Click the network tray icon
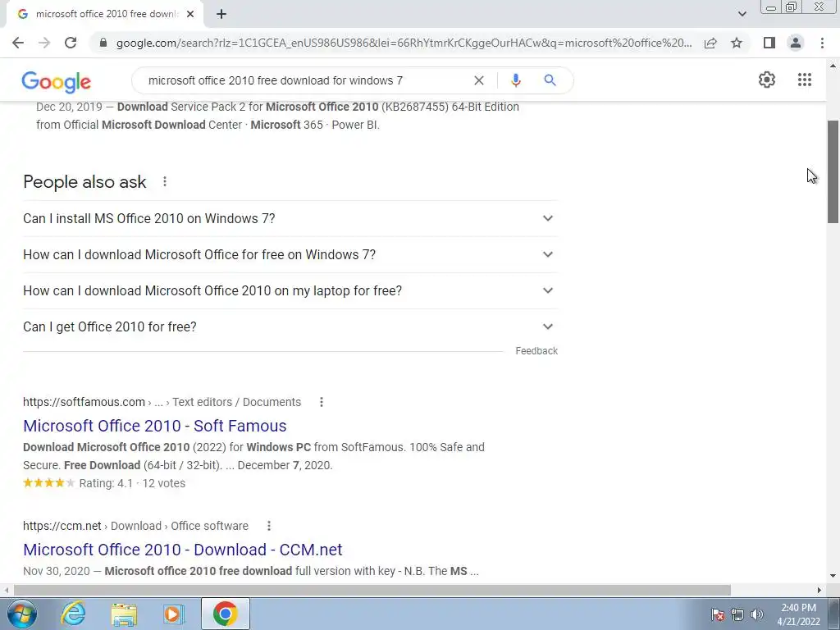The image size is (840, 630). (x=737, y=614)
